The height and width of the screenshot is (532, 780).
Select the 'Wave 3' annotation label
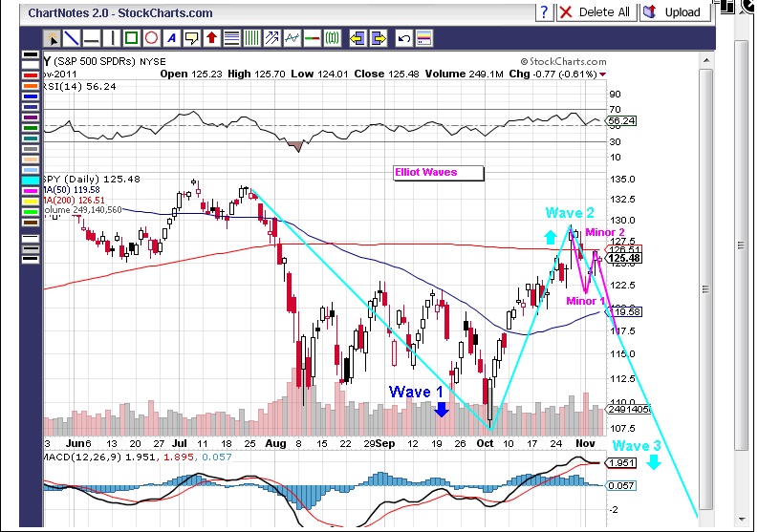coord(637,445)
